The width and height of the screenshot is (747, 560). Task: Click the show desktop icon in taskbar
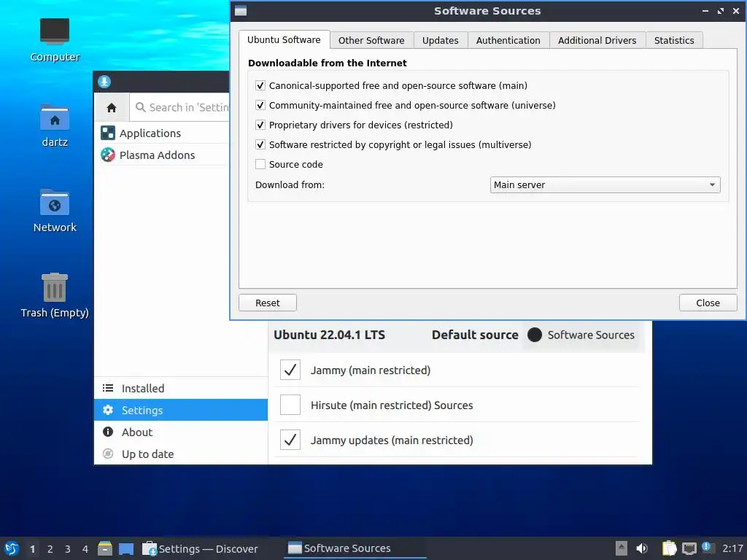pyautogui.click(x=126, y=548)
